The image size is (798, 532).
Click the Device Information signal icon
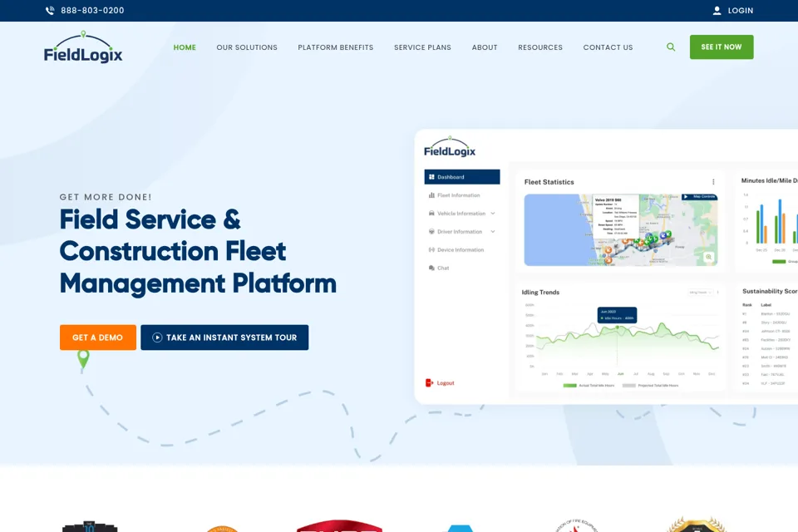point(431,249)
